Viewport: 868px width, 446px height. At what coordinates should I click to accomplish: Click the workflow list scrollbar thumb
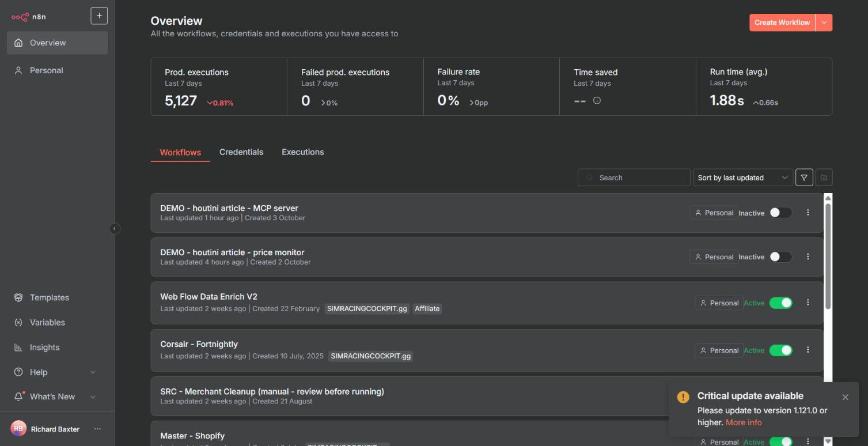pyautogui.click(x=828, y=256)
